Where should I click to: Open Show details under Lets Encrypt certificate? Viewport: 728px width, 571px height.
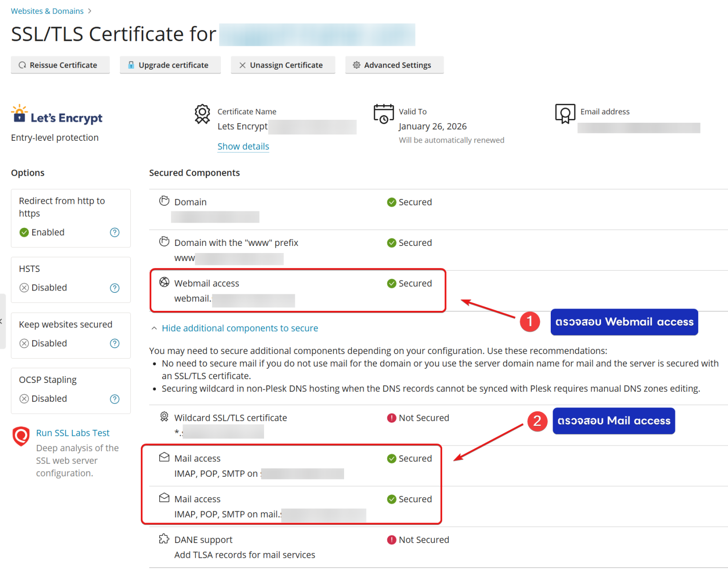tap(243, 146)
